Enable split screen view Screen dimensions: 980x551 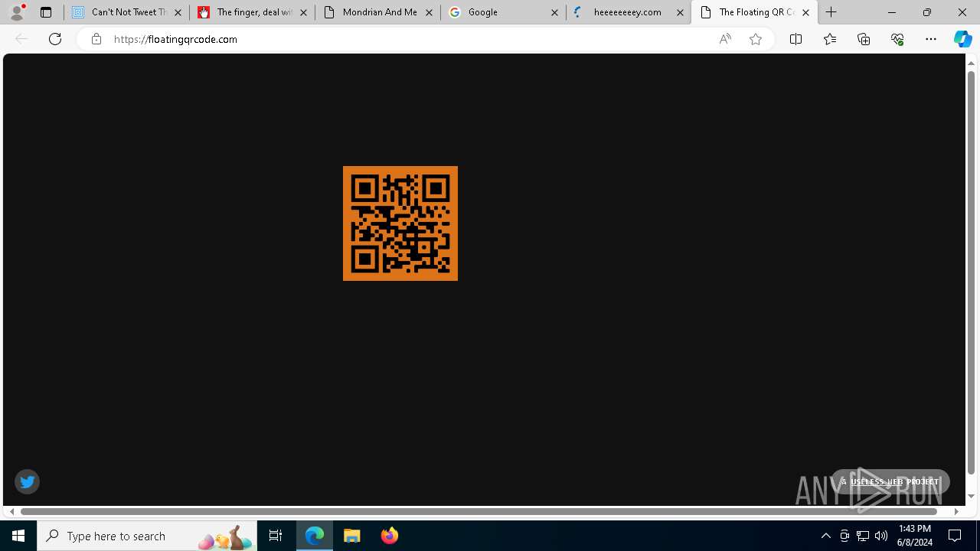point(795,39)
